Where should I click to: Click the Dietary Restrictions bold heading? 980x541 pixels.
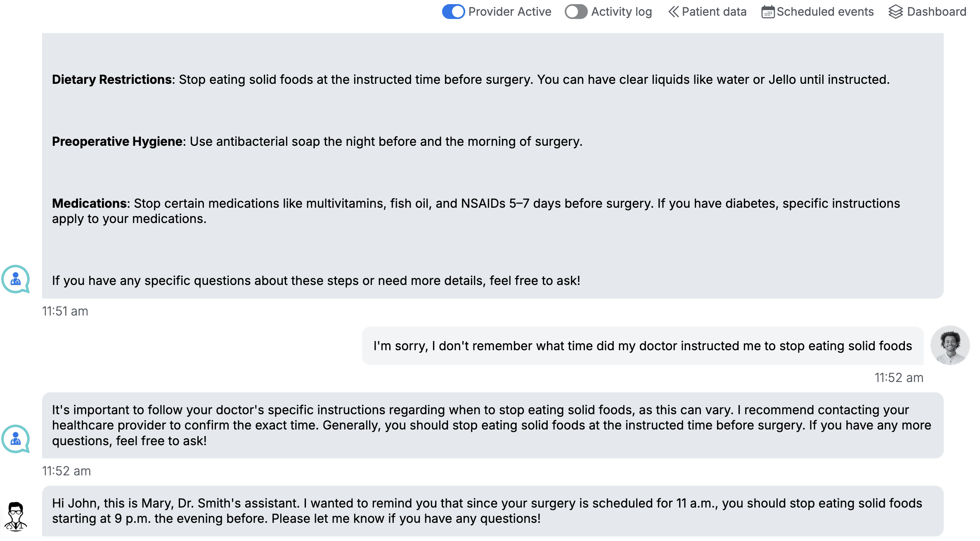click(x=112, y=79)
